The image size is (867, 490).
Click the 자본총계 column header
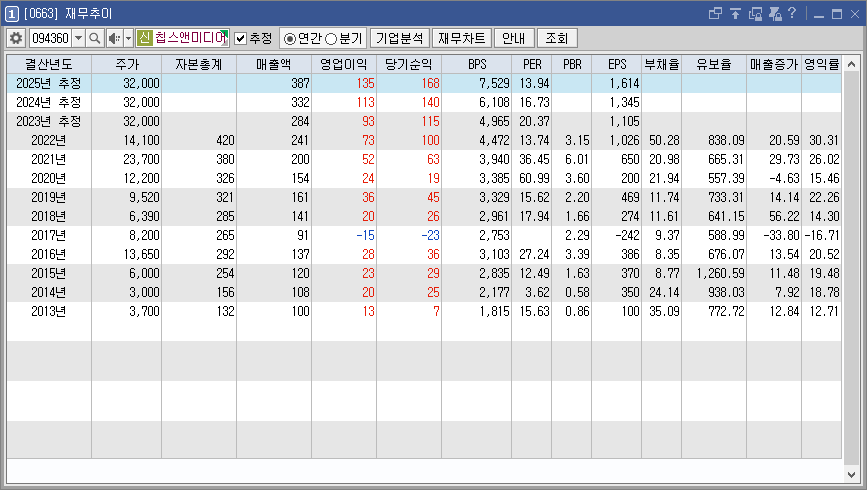tap(199, 64)
